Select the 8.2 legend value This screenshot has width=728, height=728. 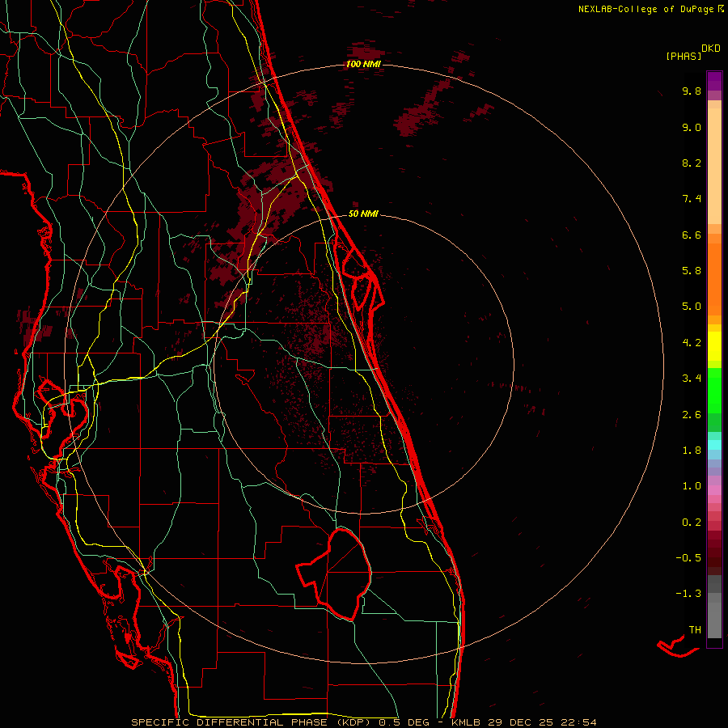[x=692, y=163]
